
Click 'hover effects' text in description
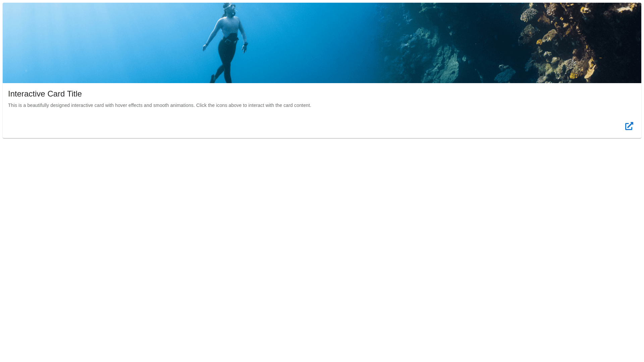[x=128, y=105]
